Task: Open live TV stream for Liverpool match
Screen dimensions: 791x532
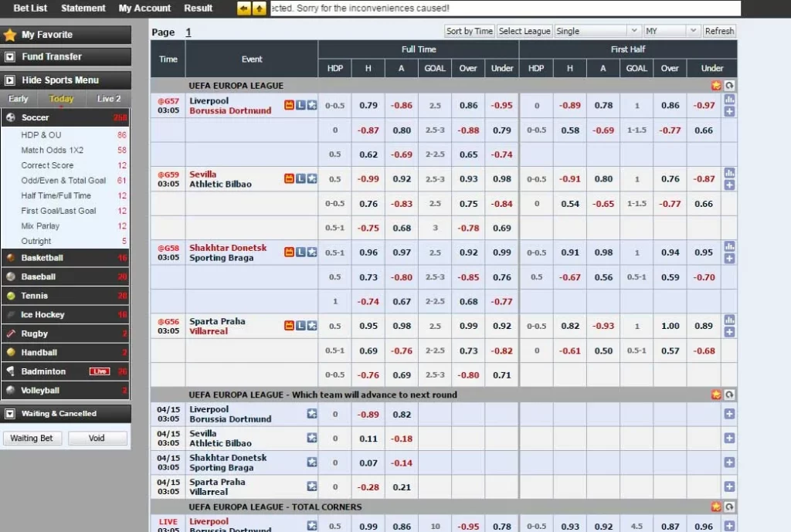Action: tap(290, 105)
